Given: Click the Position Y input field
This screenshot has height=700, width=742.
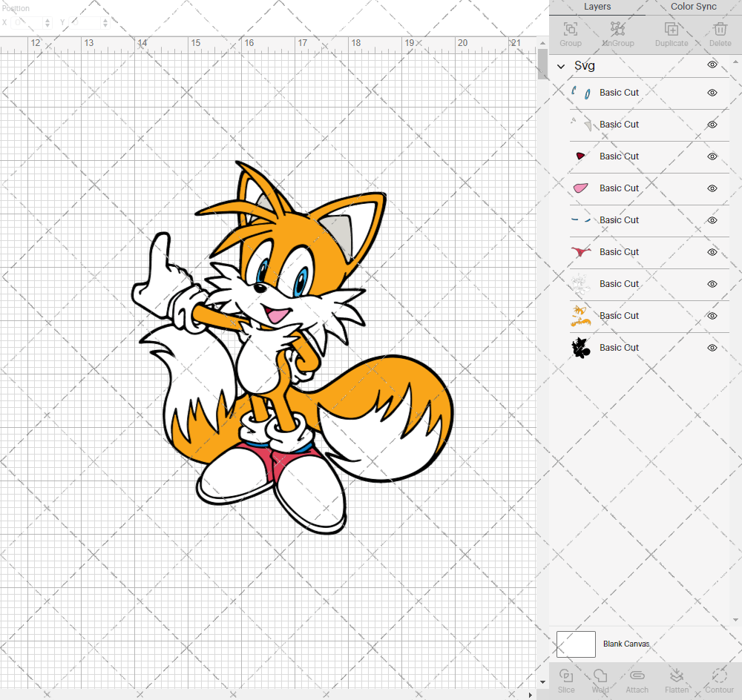Looking at the screenshot, I should [x=85, y=23].
